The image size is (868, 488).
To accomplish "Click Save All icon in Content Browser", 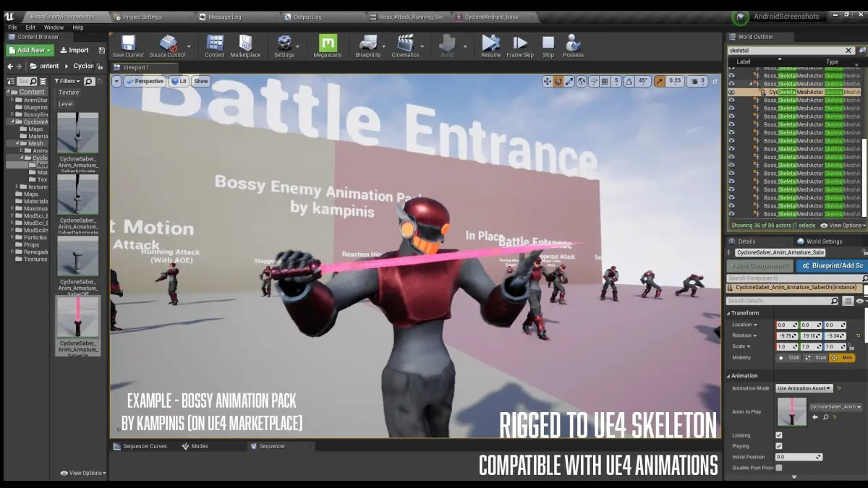I will (101, 51).
